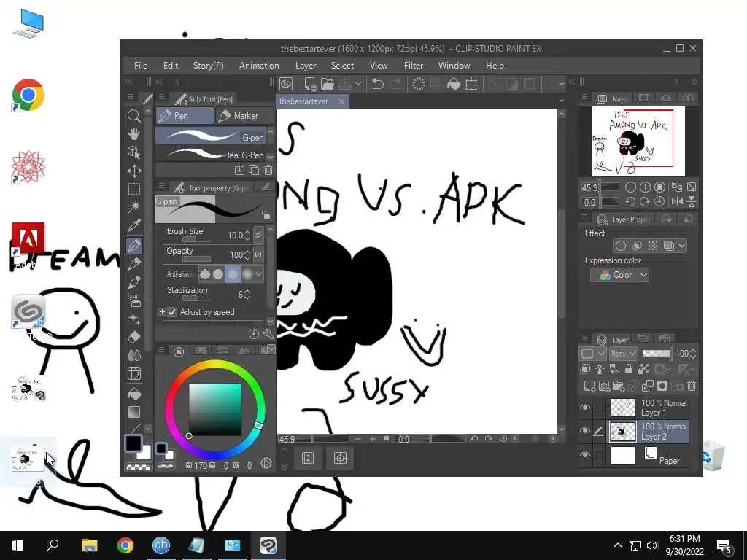Select the Airbrush tool

134,300
